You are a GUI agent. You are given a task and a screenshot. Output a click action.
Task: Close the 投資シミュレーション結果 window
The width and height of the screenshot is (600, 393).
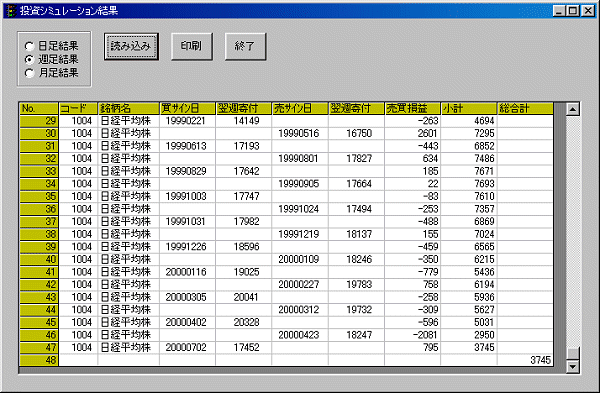588,11
